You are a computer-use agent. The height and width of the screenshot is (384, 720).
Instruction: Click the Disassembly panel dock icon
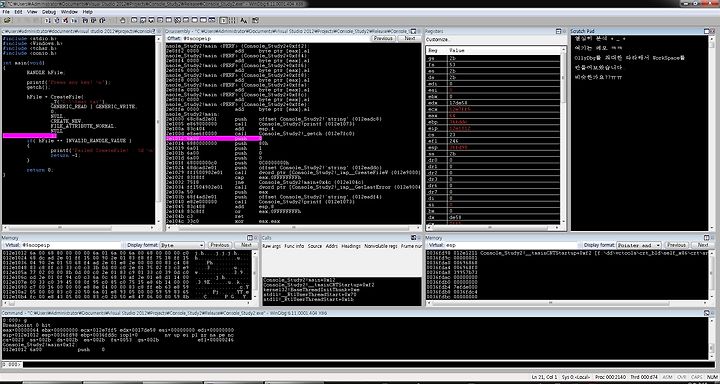[x=413, y=31]
